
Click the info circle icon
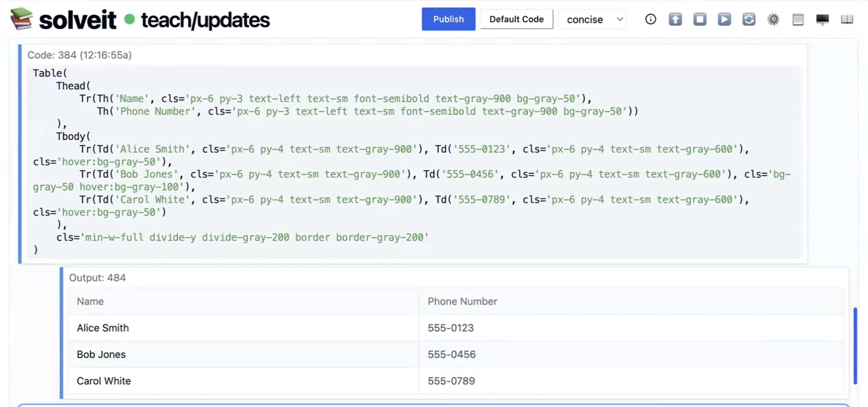(x=650, y=19)
